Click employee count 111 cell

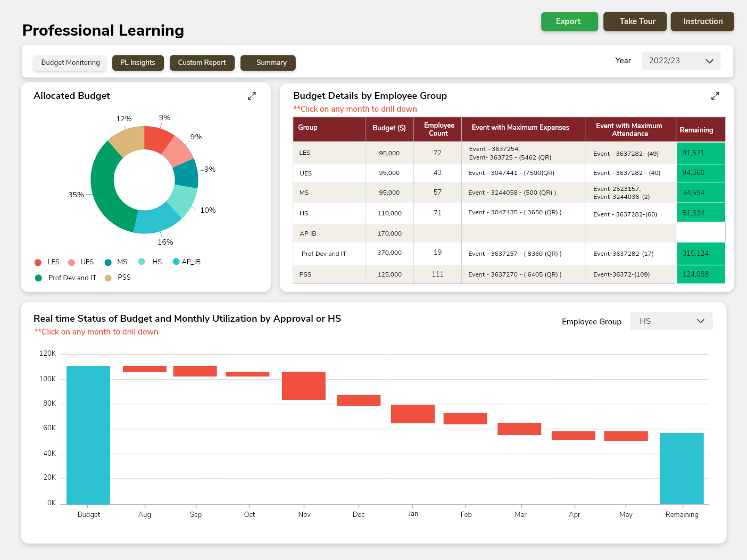point(438,274)
